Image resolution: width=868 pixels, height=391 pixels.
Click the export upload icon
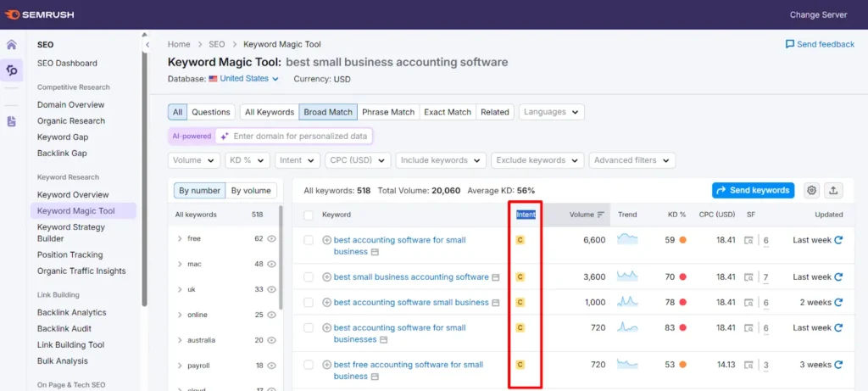(x=833, y=191)
